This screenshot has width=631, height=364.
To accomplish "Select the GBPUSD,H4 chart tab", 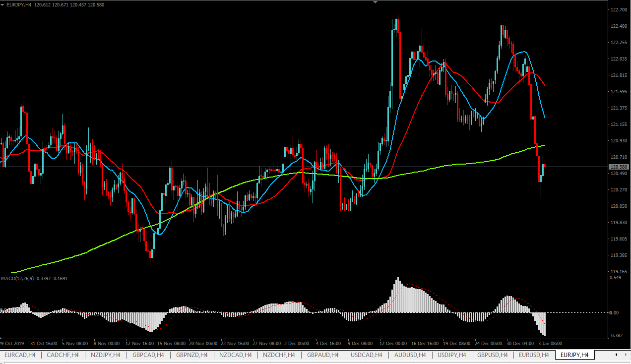I will click(x=493, y=355).
